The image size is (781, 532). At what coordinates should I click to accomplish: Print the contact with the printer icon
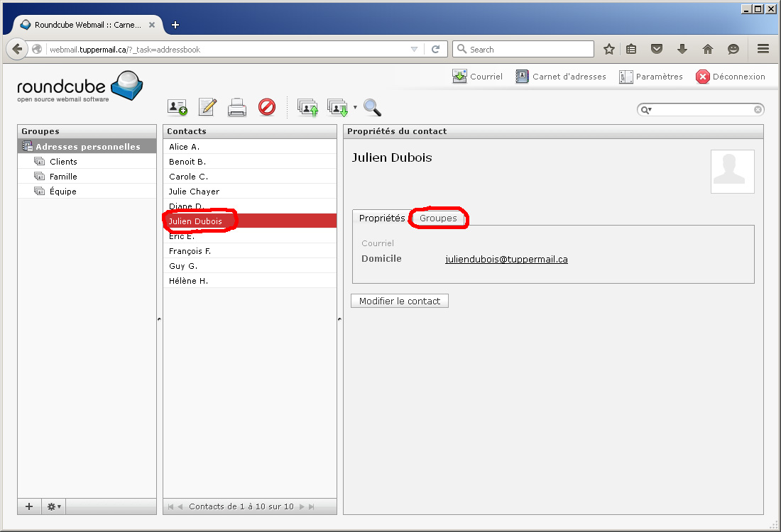(237, 107)
